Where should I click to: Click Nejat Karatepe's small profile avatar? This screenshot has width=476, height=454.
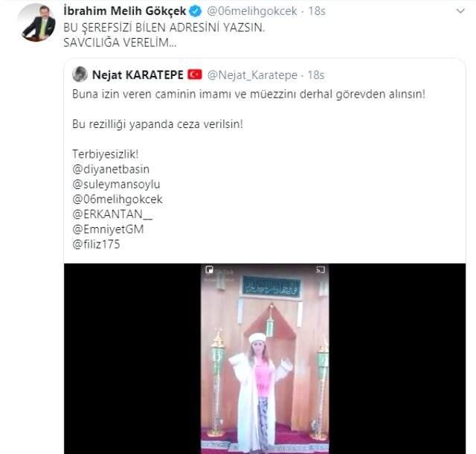pos(80,75)
